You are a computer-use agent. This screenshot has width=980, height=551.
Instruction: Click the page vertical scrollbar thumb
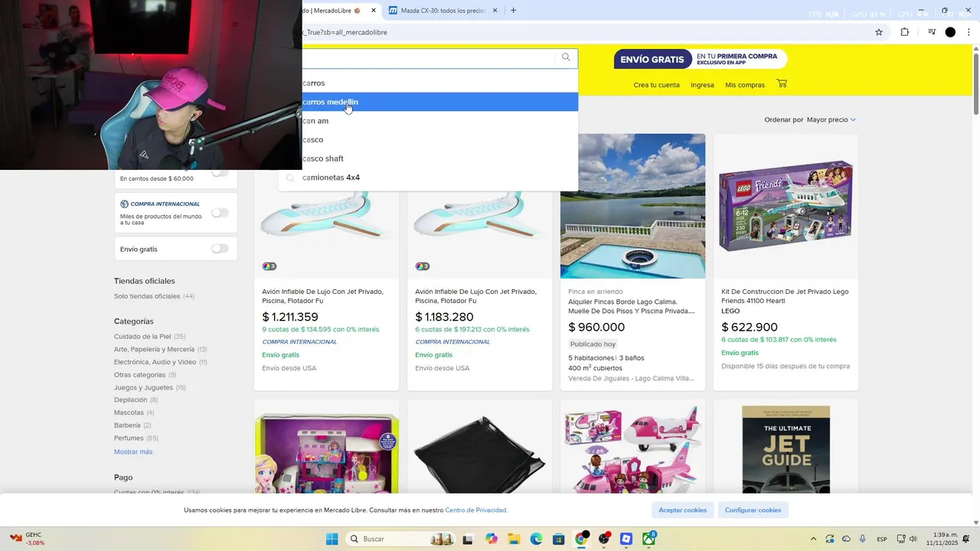pyautogui.click(x=975, y=84)
